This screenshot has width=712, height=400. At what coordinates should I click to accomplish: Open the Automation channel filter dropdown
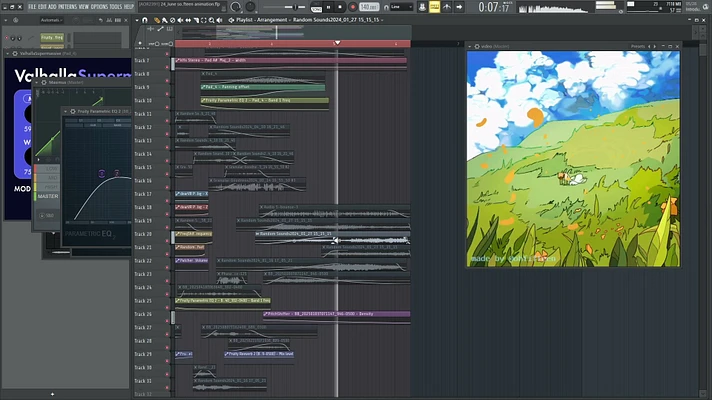[51, 20]
